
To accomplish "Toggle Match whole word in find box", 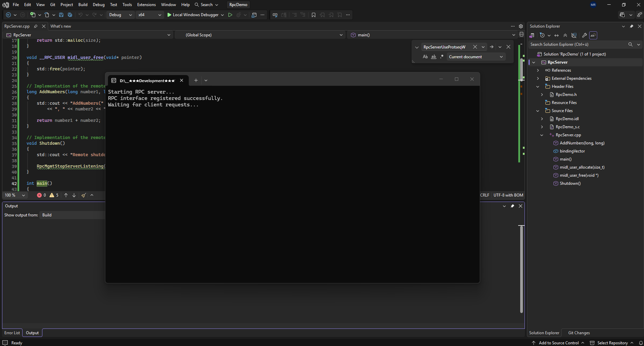I will pyautogui.click(x=434, y=57).
